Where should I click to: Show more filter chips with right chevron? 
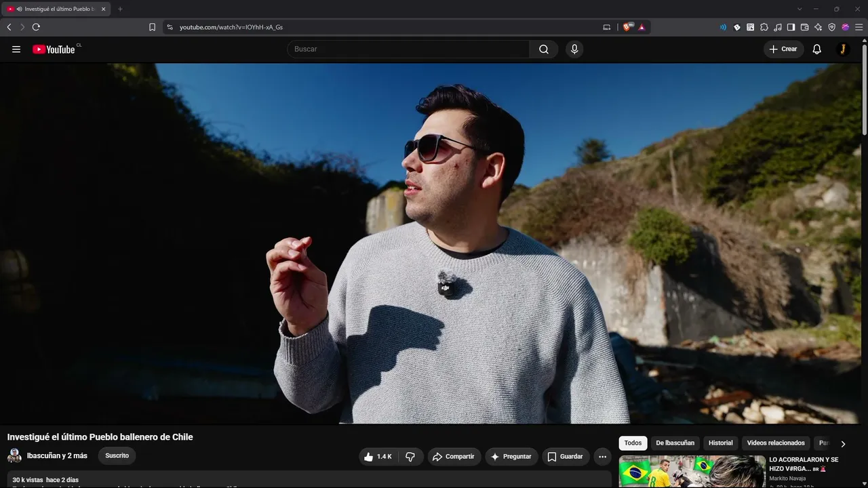(x=843, y=444)
